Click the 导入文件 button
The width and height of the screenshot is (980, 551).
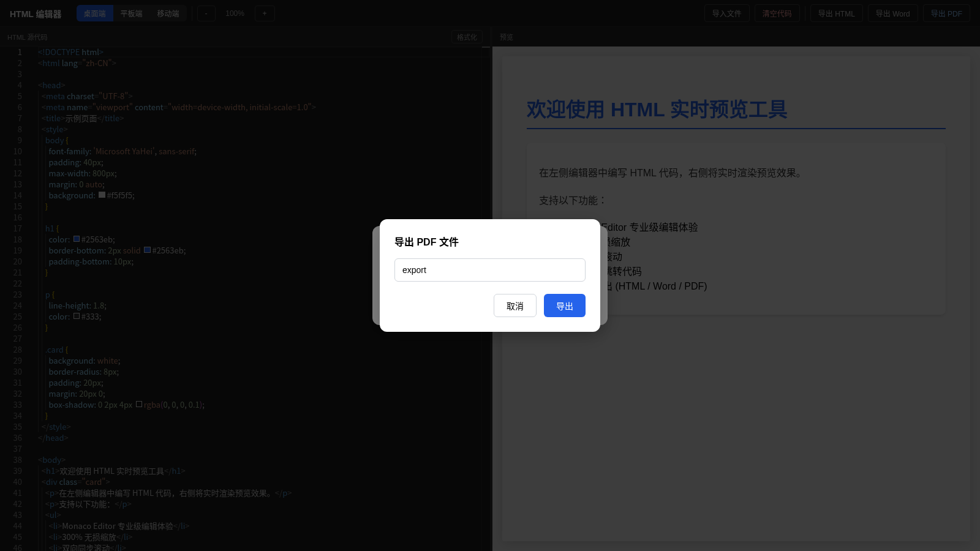[x=726, y=13]
